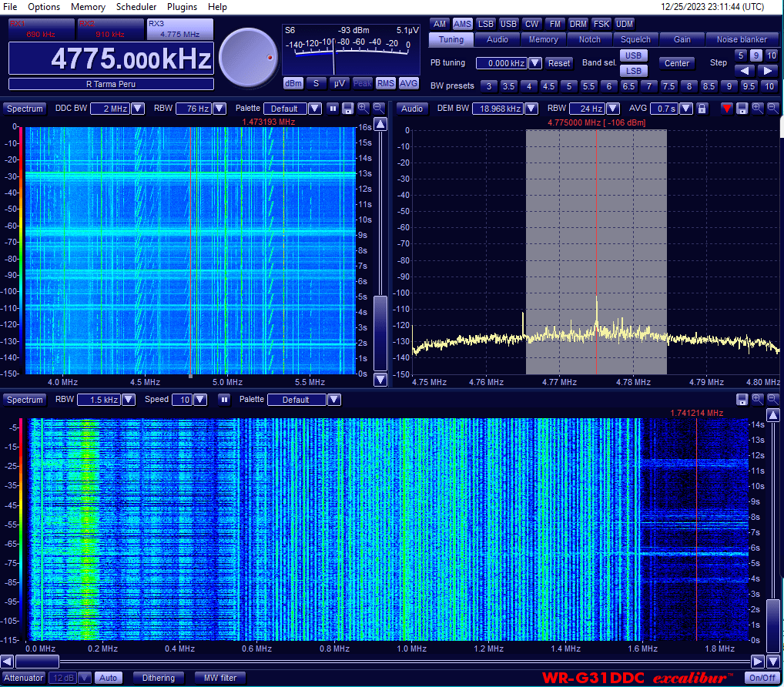Image resolution: width=784 pixels, height=687 pixels.
Task: Zoom out on the audio spectrum panel
Action: 773,108
